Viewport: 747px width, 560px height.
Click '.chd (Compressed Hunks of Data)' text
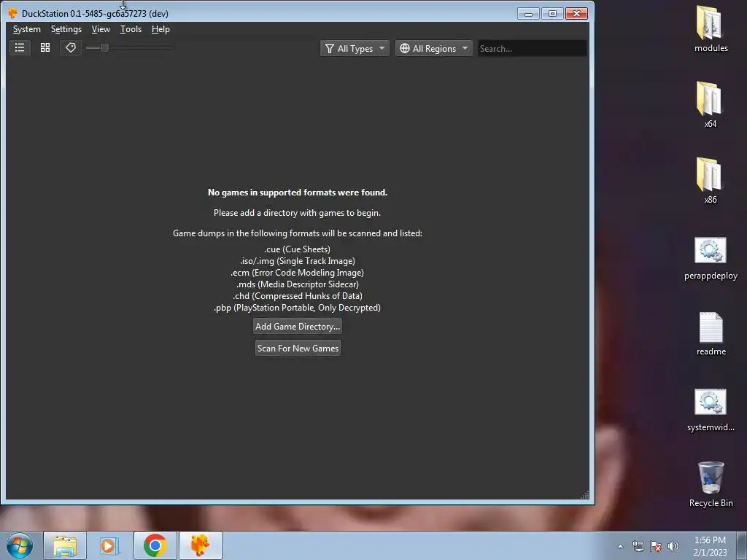(298, 296)
